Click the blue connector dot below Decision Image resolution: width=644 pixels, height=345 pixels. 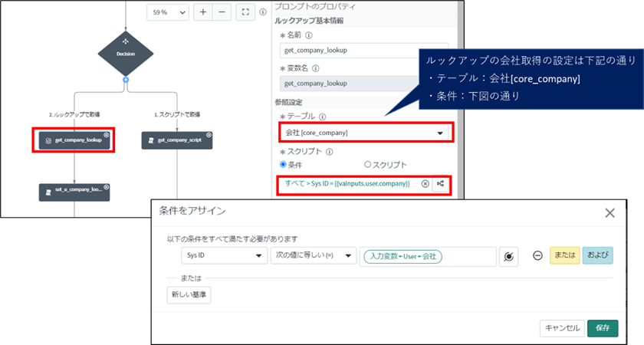point(126,80)
